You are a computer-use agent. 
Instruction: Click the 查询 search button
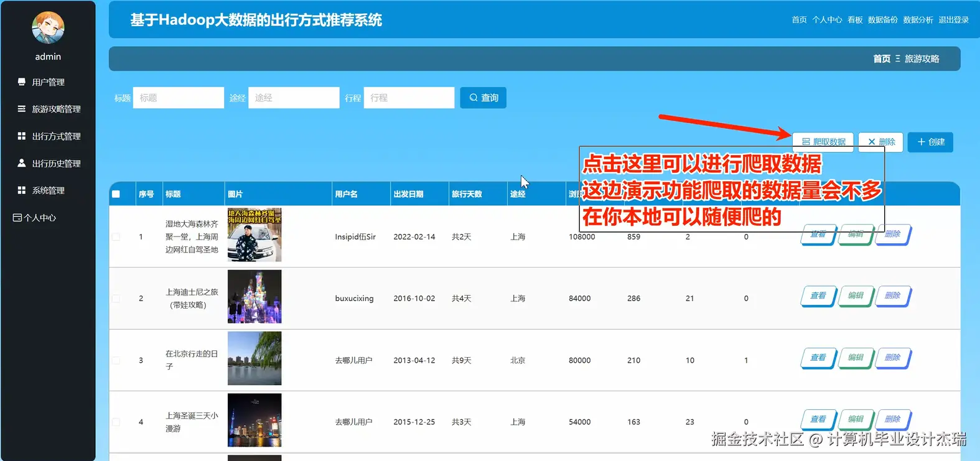coord(483,98)
